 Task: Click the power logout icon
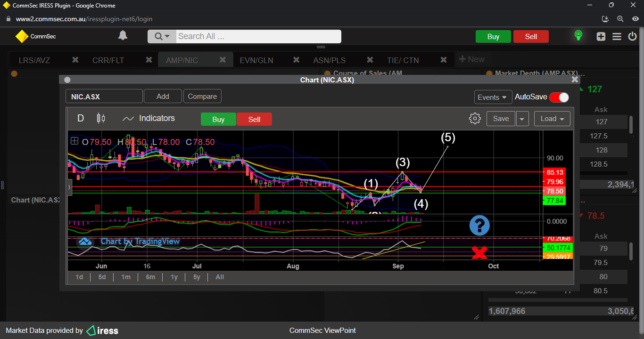click(633, 37)
